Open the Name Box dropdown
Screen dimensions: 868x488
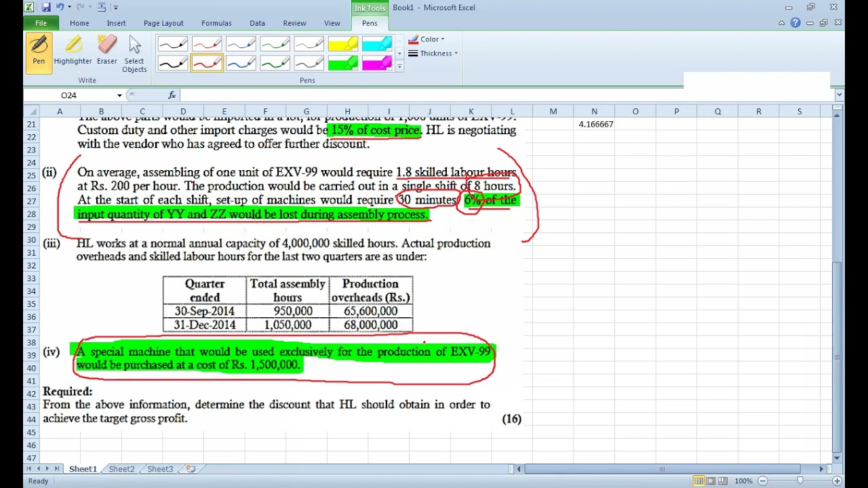pyautogui.click(x=119, y=96)
